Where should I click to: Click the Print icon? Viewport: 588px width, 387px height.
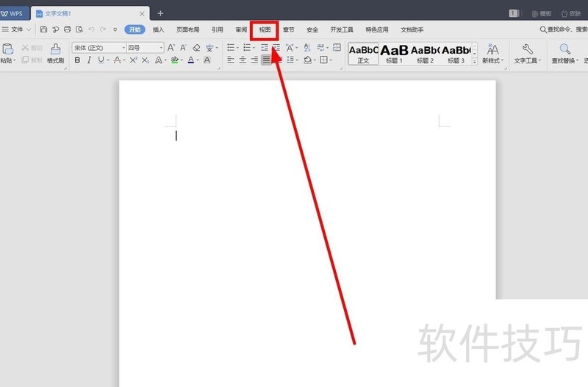[x=67, y=29]
